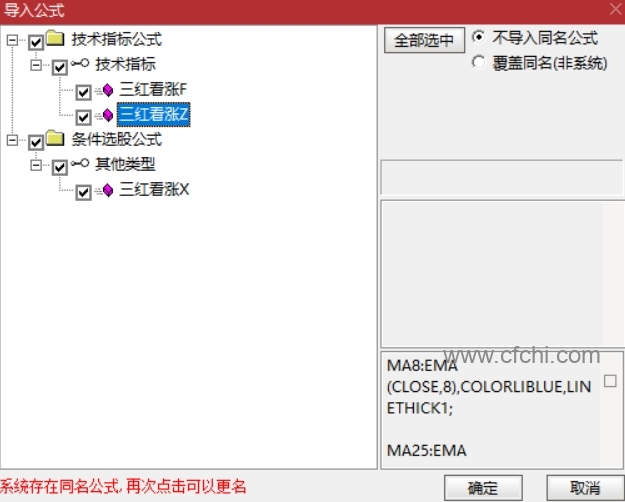Confirm import with the 确定 button

click(483, 487)
